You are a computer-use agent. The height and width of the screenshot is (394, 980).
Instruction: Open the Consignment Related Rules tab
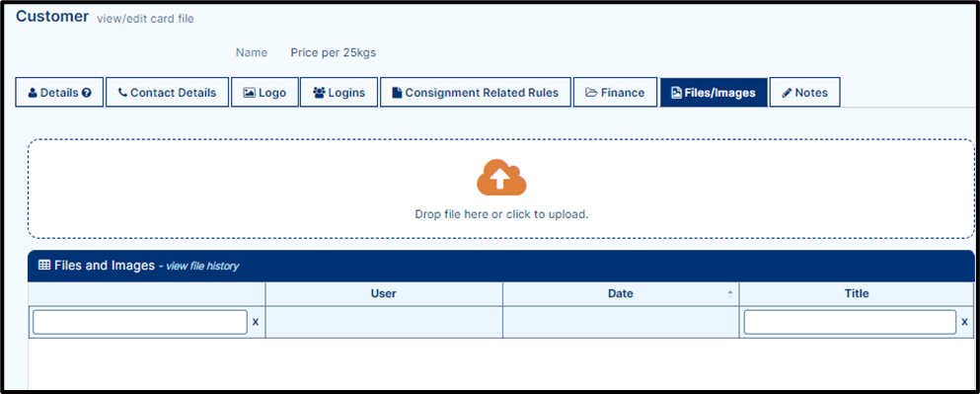point(476,93)
